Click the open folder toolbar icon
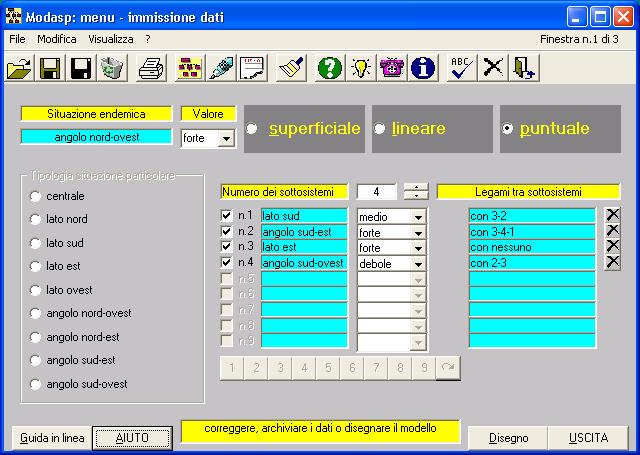This screenshot has width=640, height=455. coord(18,68)
